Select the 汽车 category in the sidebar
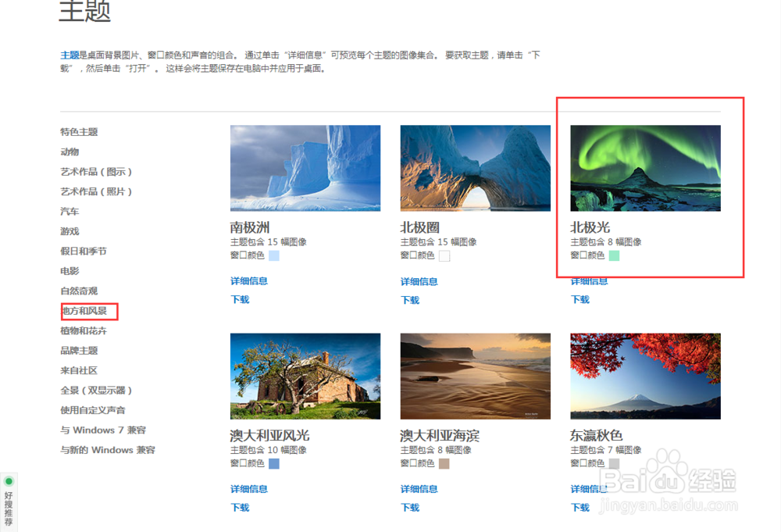The width and height of the screenshot is (781, 532). (70, 211)
